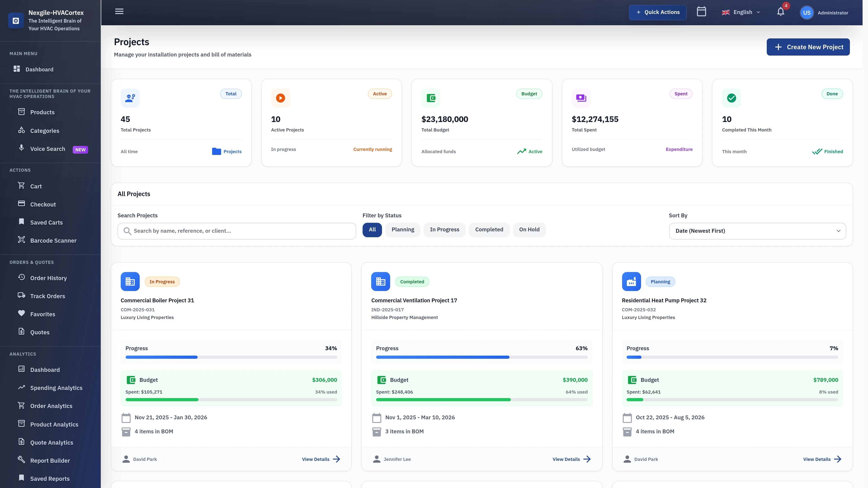Toggle the hamburger menu
868x488 pixels.
coord(119,11)
